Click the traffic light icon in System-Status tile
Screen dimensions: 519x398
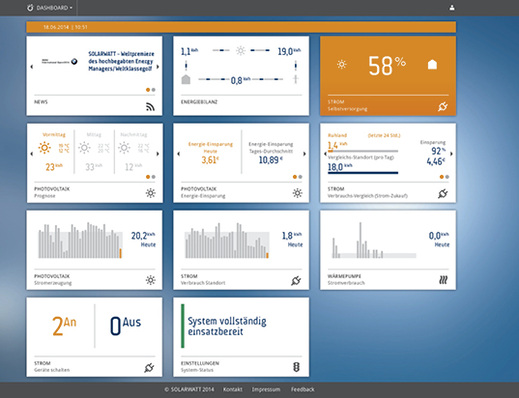tap(296, 367)
